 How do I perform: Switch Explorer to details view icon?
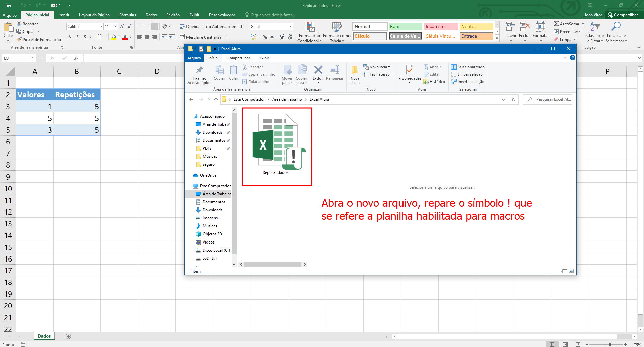564,271
